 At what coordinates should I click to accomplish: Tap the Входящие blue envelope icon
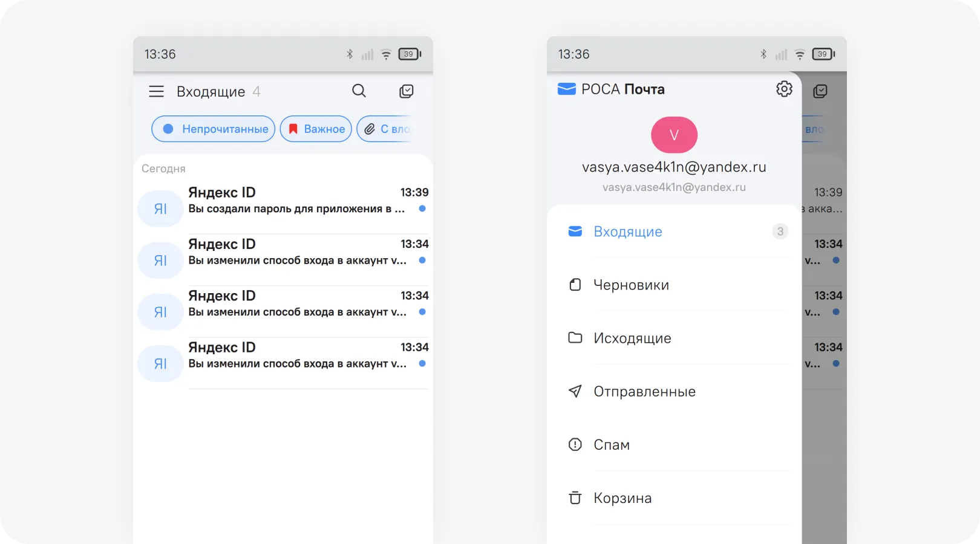pyautogui.click(x=575, y=232)
